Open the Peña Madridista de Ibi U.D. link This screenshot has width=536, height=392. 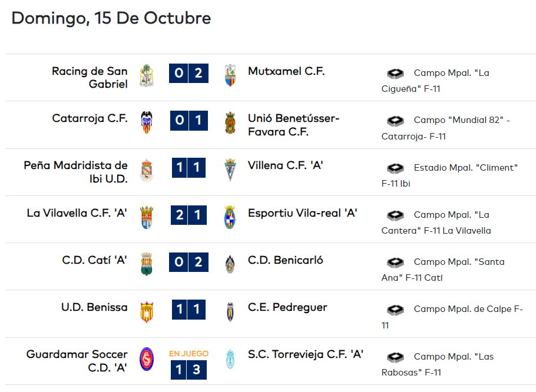(75, 172)
